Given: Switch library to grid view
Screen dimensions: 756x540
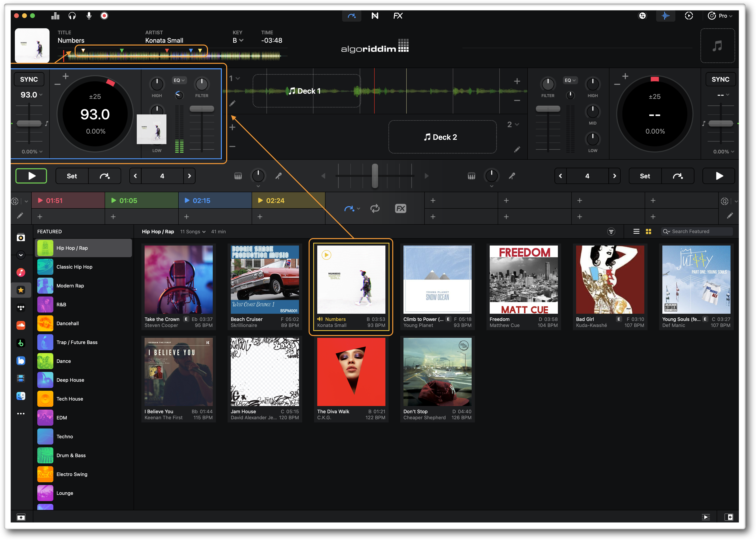Looking at the screenshot, I should 648,231.
